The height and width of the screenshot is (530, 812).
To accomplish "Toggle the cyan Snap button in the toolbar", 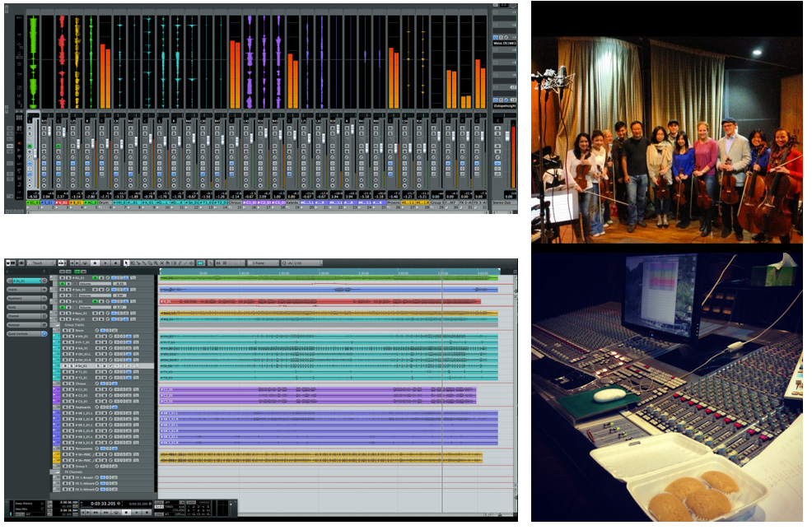I will point(200,263).
